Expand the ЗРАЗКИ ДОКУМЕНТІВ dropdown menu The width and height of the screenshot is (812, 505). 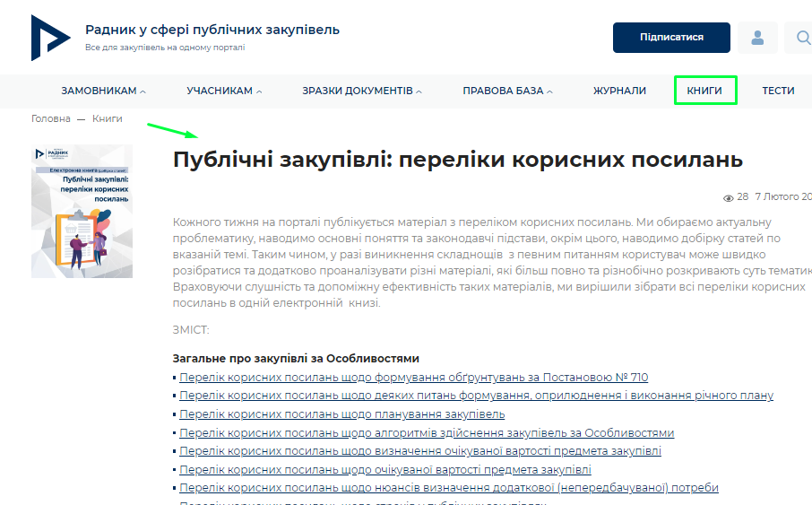361,91
